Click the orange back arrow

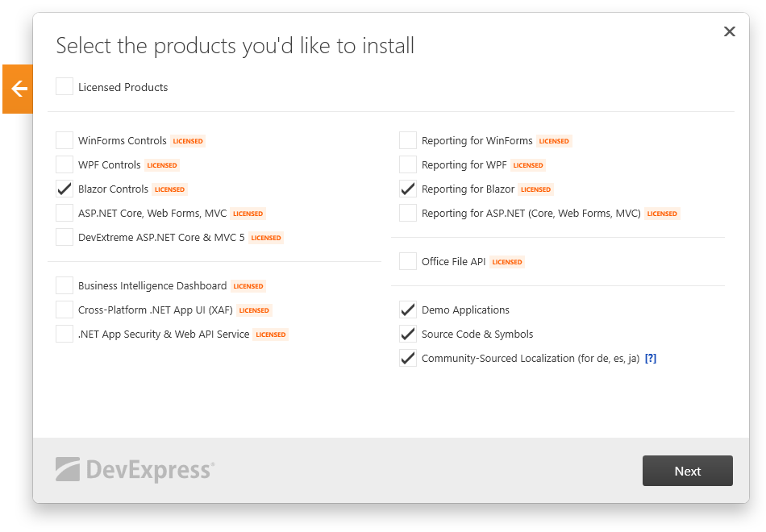17,89
